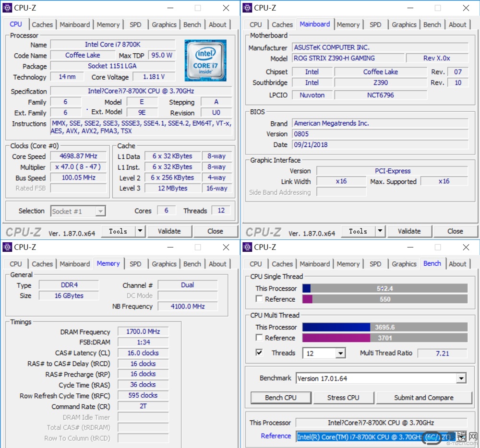
Task: Open the SPD tab in the CPU-tab window
Action: pos(135,25)
